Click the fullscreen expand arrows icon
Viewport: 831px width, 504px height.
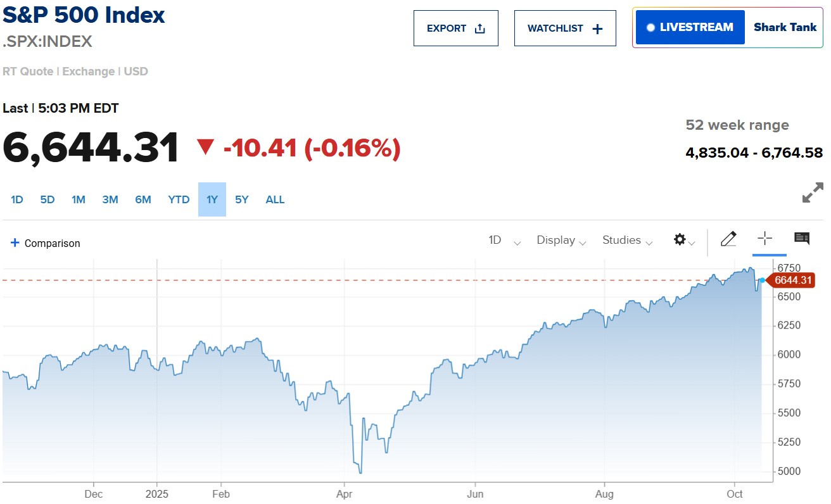pyautogui.click(x=813, y=192)
